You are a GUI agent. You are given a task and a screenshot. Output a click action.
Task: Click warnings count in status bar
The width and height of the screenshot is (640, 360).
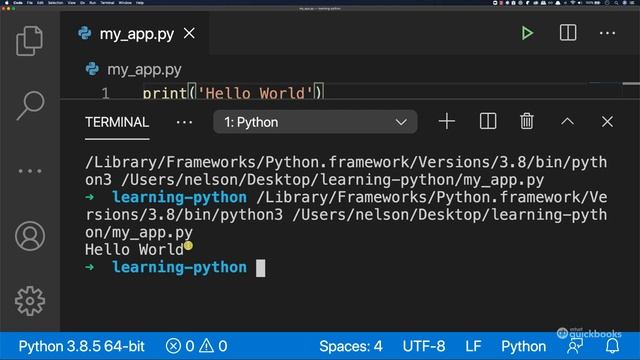point(213,346)
